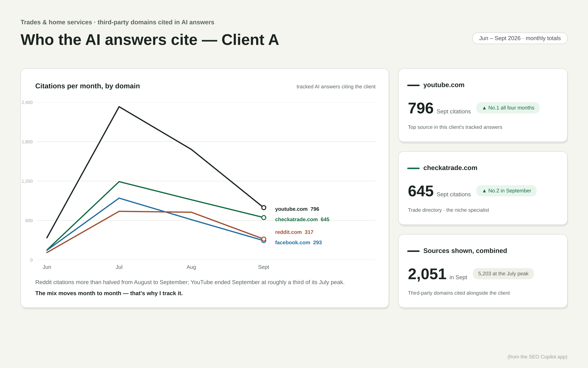Click the 'Who the AI answers cite — Client A' title
588x368 pixels.
(150, 40)
